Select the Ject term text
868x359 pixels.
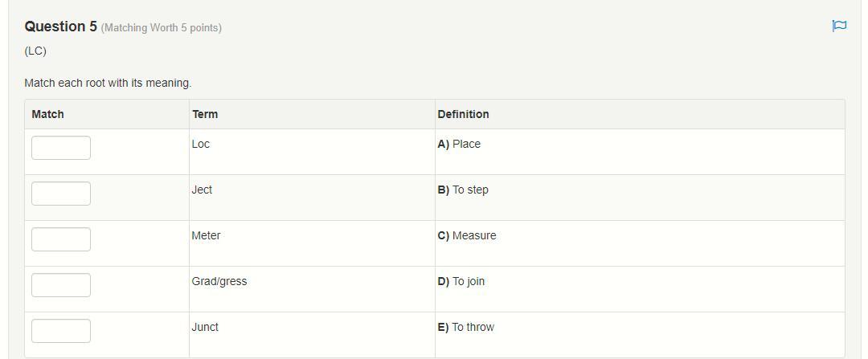tap(202, 190)
